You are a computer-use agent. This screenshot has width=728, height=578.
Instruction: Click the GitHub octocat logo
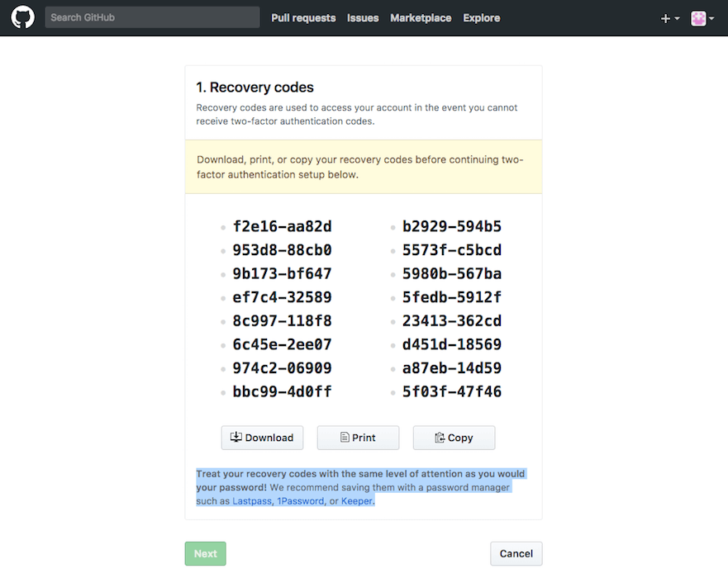(22, 17)
